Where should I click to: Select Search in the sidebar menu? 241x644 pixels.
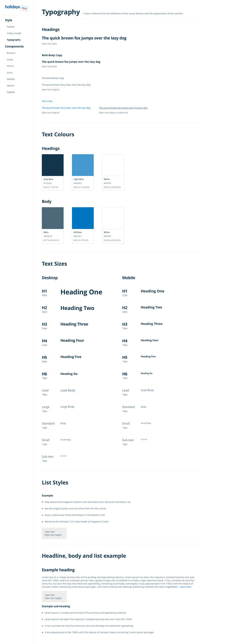pos(10,86)
